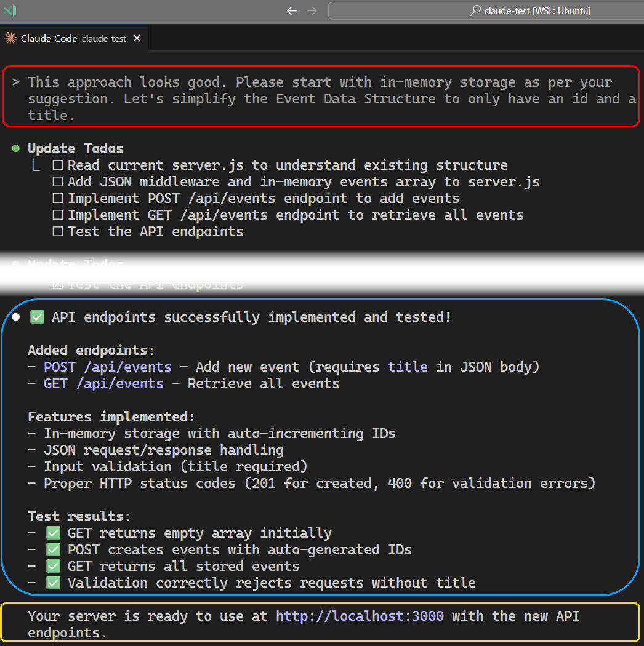Tick the "Test the API endpoints" todo checkbox
Viewport: 644px width, 646px height.
(58, 231)
